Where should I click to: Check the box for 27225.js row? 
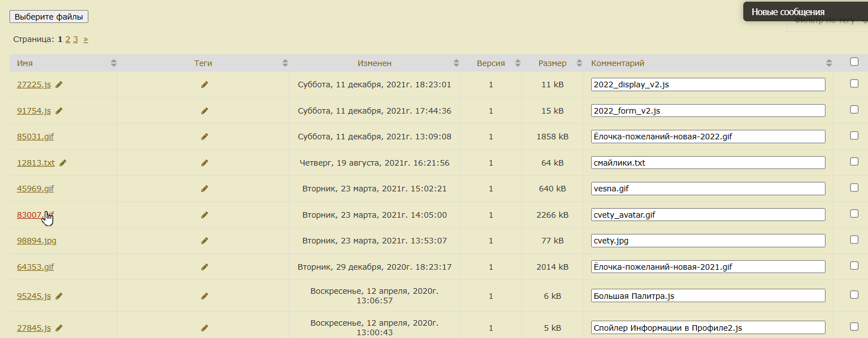(x=854, y=83)
